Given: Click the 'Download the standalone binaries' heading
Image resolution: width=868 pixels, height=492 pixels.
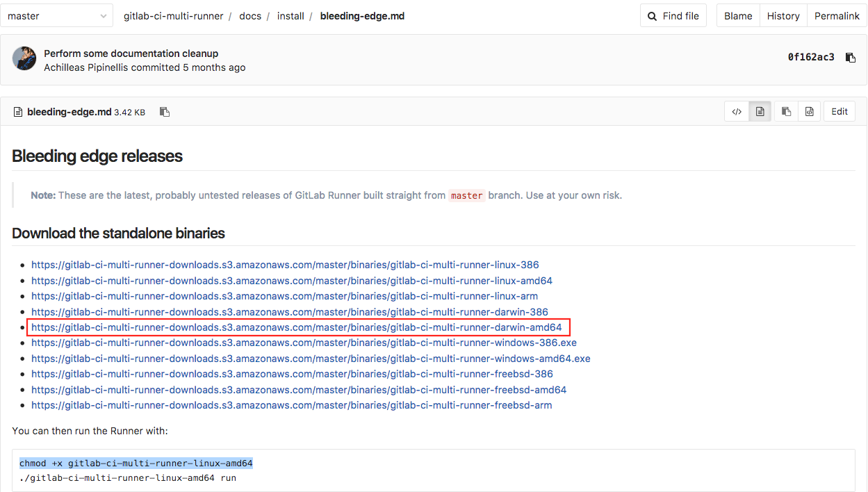Looking at the screenshot, I should (118, 233).
